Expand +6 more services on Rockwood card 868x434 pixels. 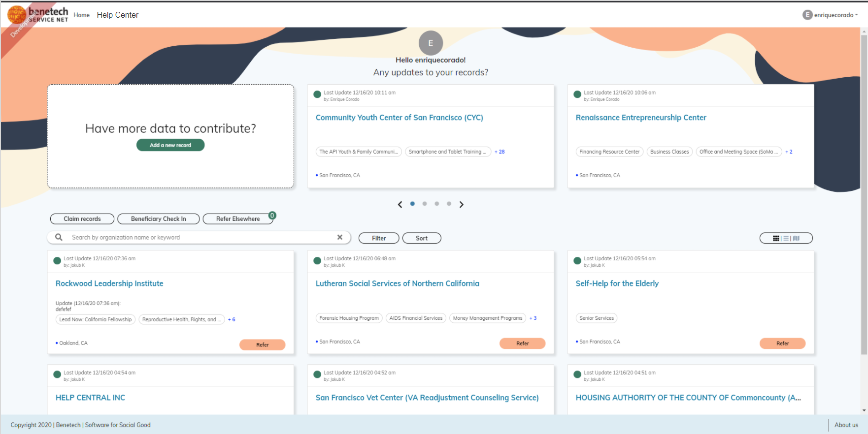pos(232,319)
